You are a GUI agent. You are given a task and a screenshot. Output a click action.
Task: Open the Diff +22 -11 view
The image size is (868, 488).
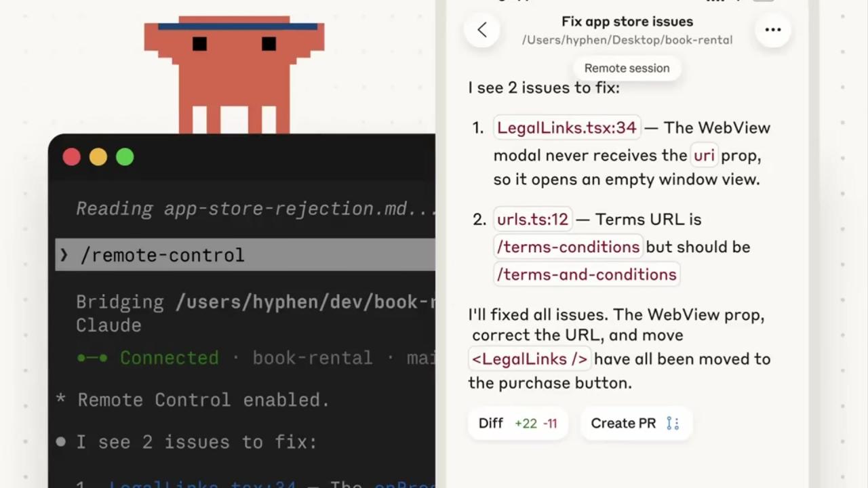[517, 423]
